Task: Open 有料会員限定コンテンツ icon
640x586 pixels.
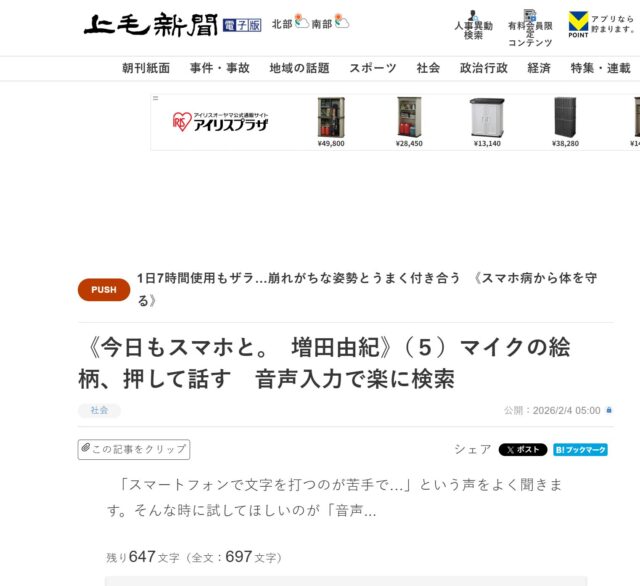Action: click(530, 16)
